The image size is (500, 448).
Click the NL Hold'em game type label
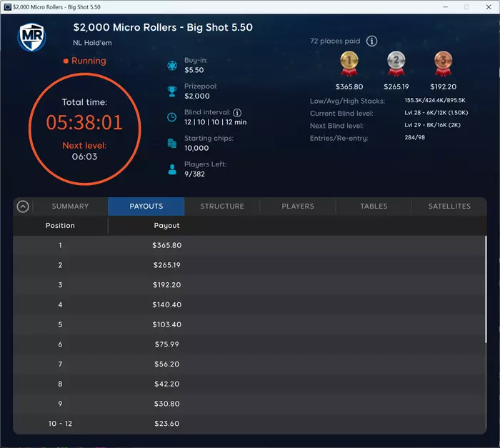[x=92, y=43]
